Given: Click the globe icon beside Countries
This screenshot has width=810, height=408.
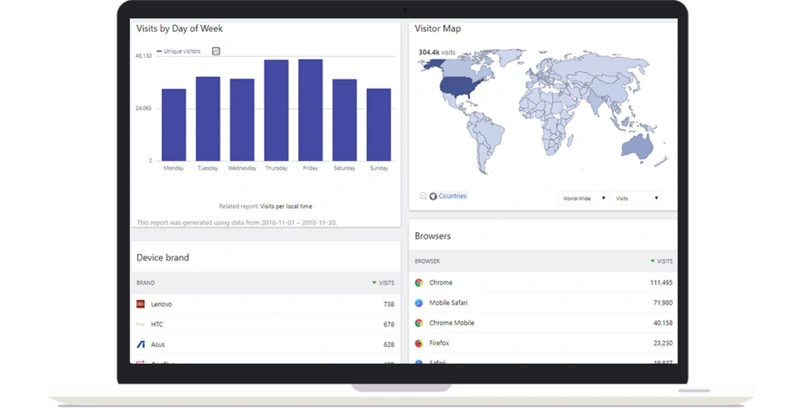Looking at the screenshot, I should [x=433, y=196].
